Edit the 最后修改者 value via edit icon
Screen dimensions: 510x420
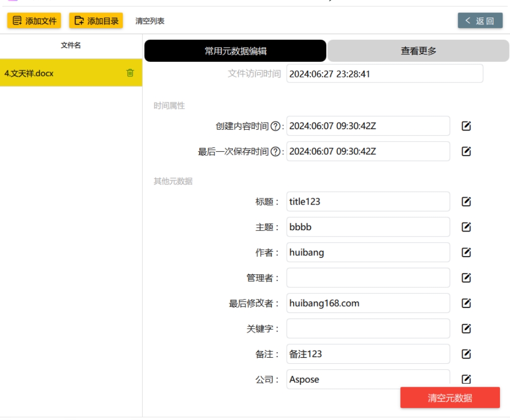coord(466,303)
